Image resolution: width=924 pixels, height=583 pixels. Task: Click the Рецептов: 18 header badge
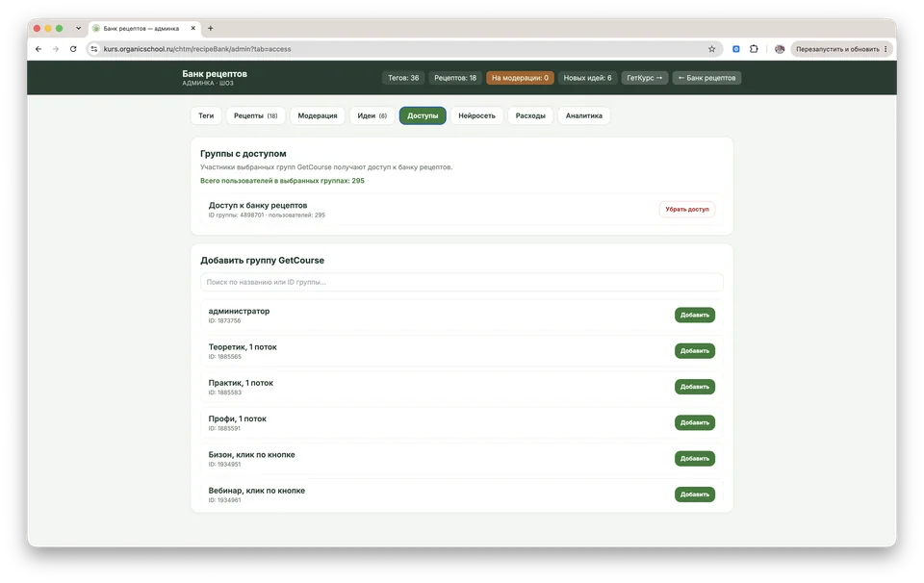(455, 78)
